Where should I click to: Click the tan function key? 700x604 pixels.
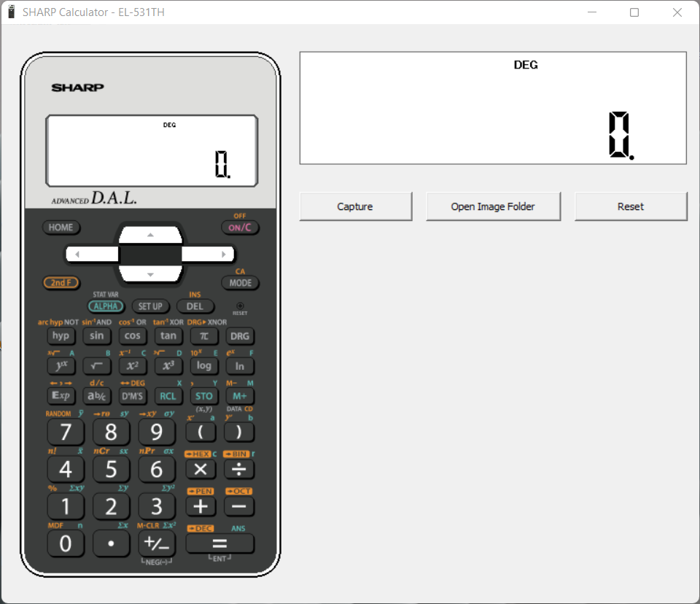(168, 336)
